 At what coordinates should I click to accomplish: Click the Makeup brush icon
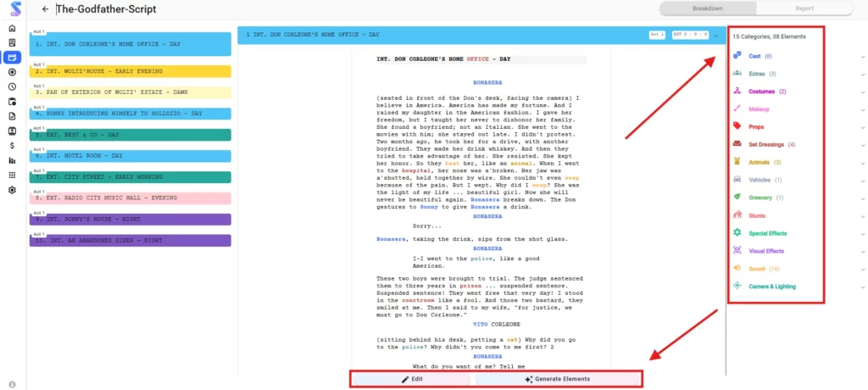coord(737,109)
